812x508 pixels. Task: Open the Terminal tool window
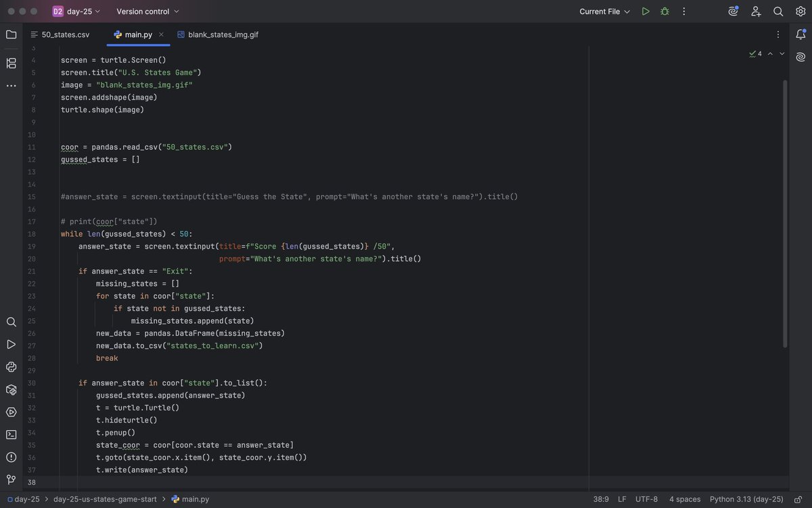(11, 434)
